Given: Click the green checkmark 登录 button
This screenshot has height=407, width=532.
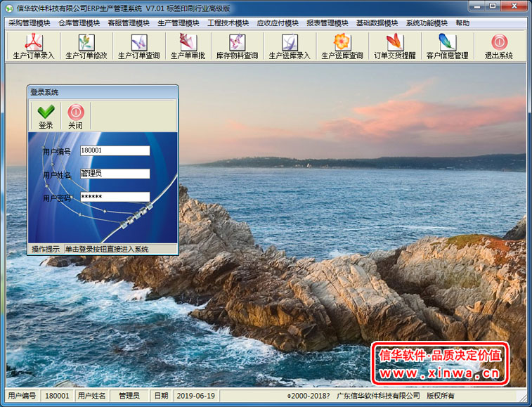Looking at the screenshot, I should point(46,117).
